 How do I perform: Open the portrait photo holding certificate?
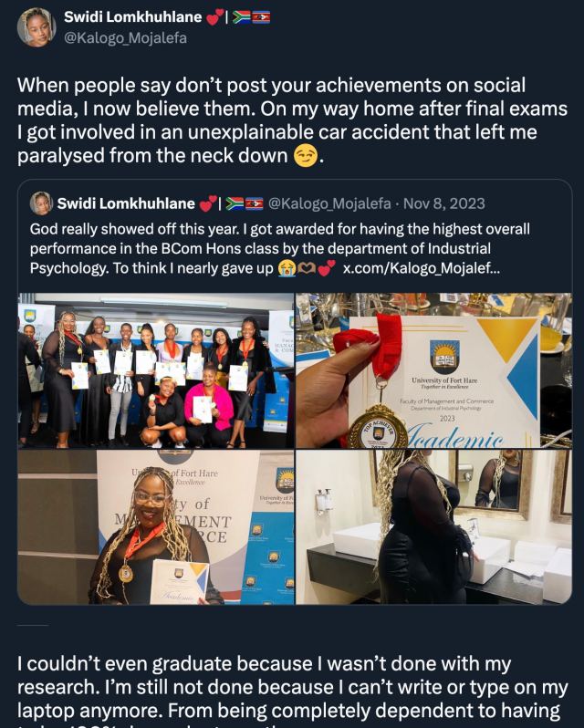(x=156, y=527)
